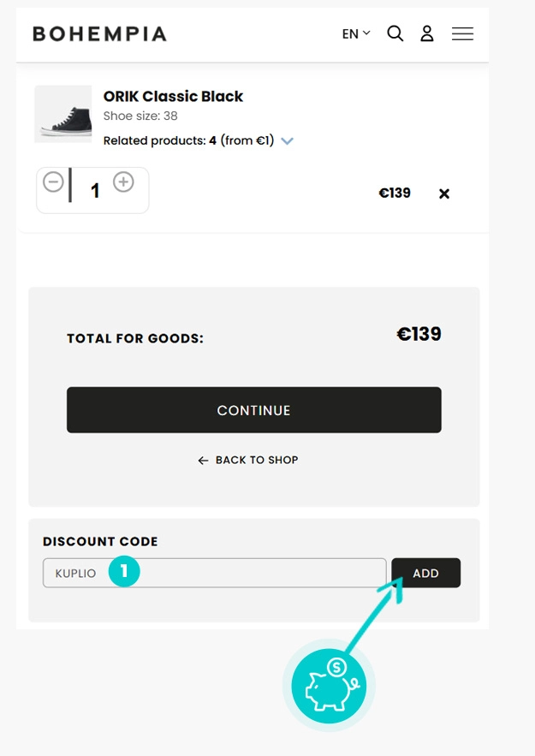
Task: Expand the Related products chevron
Action: point(287,141)
